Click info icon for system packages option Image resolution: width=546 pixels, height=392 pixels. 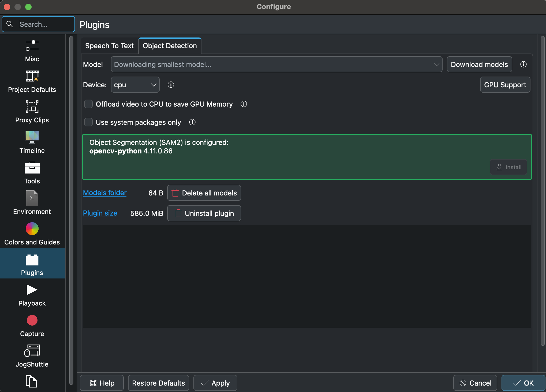click(x=192, y=122)
